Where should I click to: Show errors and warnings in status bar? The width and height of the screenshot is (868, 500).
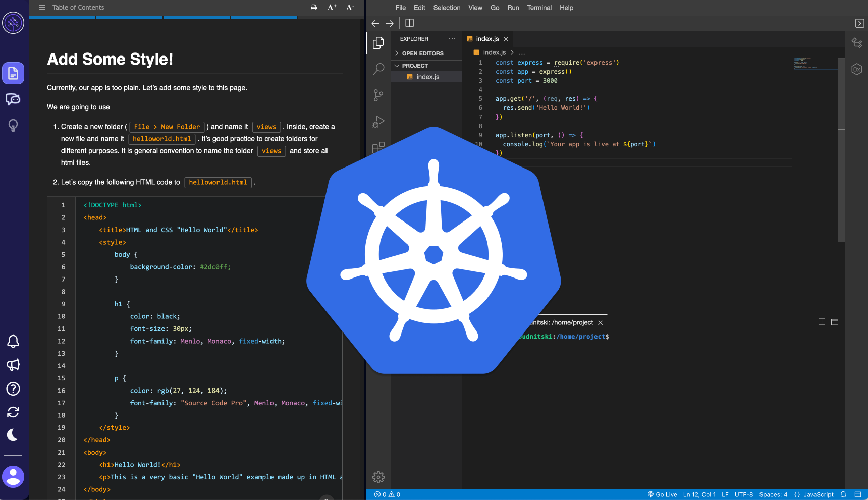(387, 494)
